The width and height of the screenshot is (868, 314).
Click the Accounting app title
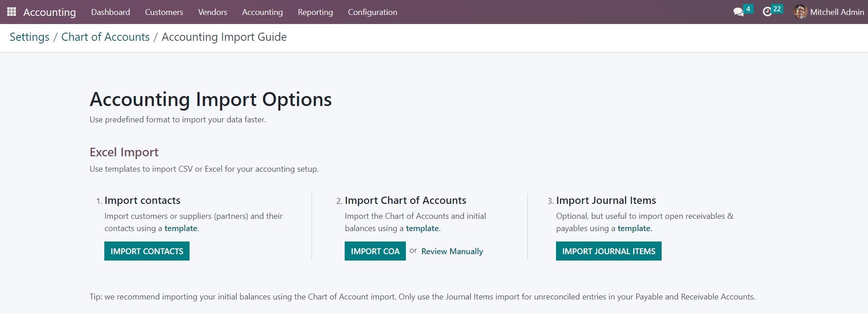click(x=49, y=12)
